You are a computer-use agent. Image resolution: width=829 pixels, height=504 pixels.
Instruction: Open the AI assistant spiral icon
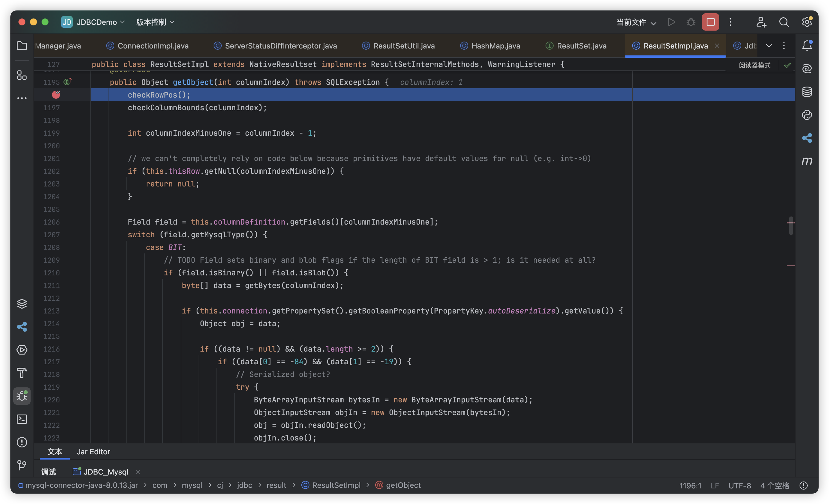(x=807, y=69)
